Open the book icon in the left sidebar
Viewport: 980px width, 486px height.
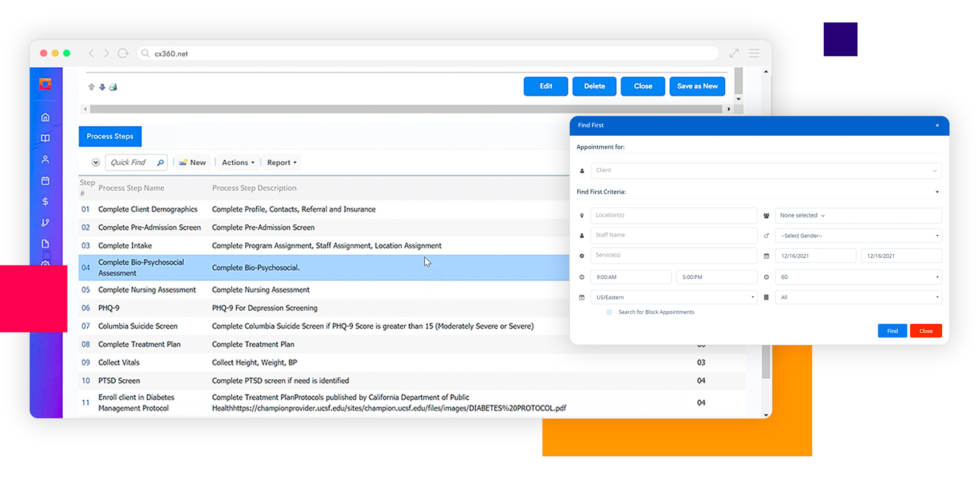[x=45, y=138]
